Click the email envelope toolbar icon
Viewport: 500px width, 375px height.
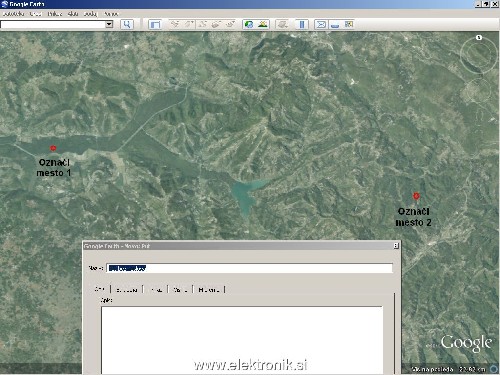click(x=321, y=24)
